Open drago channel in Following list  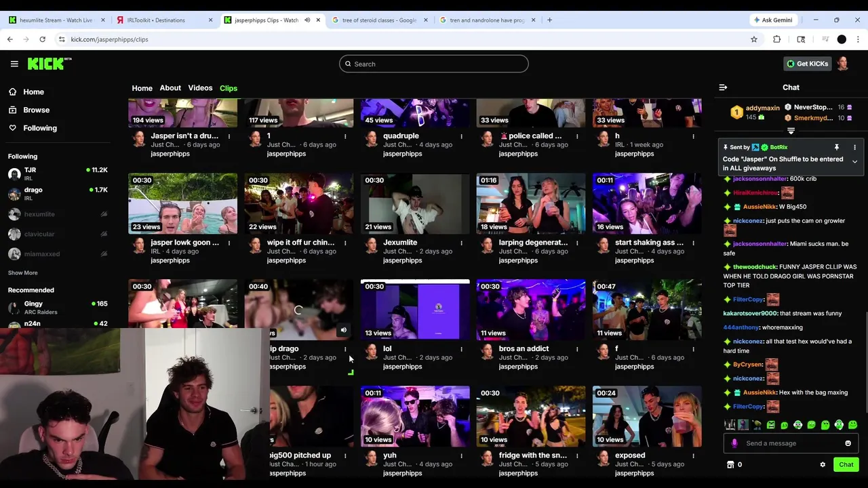(58, 194)
